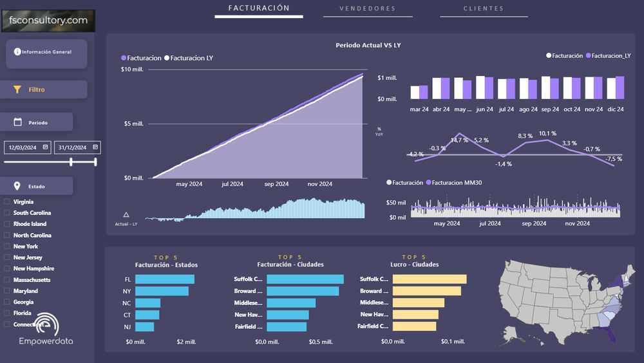Click the Facturacion LY legend marker in the area chart
The height and width of the screenshot is (363, 644).
point(167,58)
